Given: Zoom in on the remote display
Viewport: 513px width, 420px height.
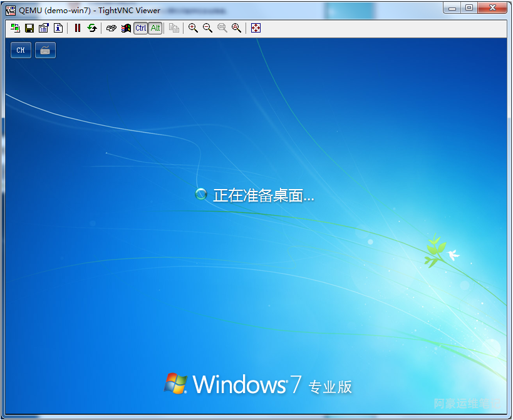Looking at the screenshot, I should (193, 28).
